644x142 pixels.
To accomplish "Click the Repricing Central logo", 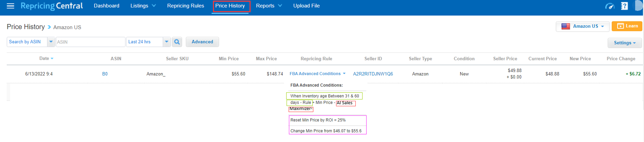I will tap(52, 6).
